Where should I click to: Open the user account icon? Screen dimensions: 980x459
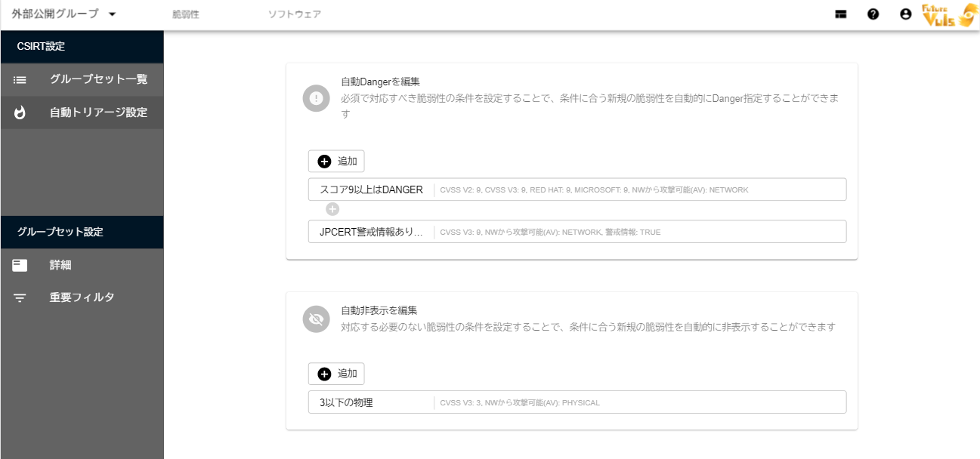pos(905,14)
